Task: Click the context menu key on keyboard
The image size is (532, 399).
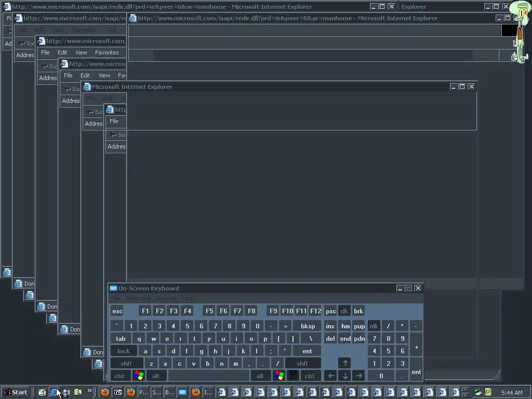Action: tap(293, 376)
